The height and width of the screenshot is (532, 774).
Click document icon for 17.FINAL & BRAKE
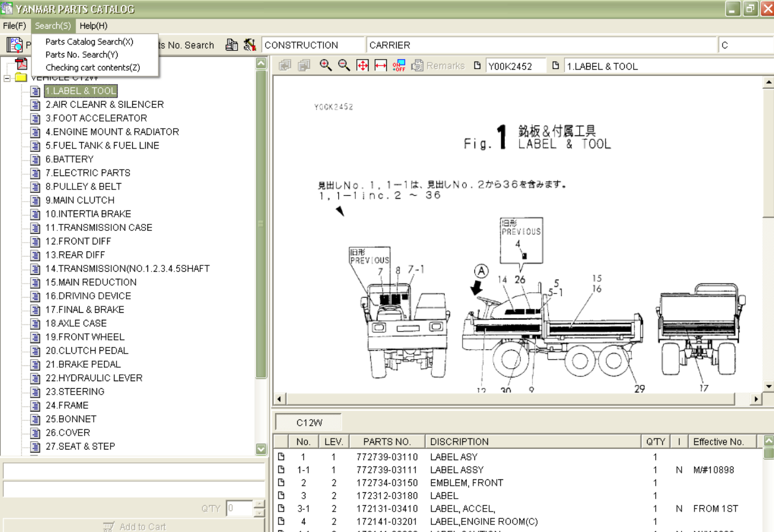tap(36, 310)
